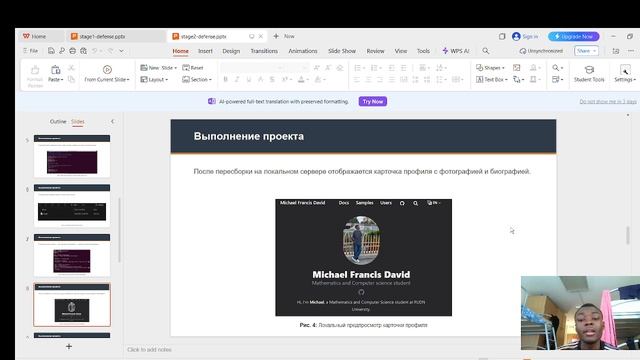Collapse the slide thumbnail panel with chevron
The image size is (640, 360).
coord(113,121)
